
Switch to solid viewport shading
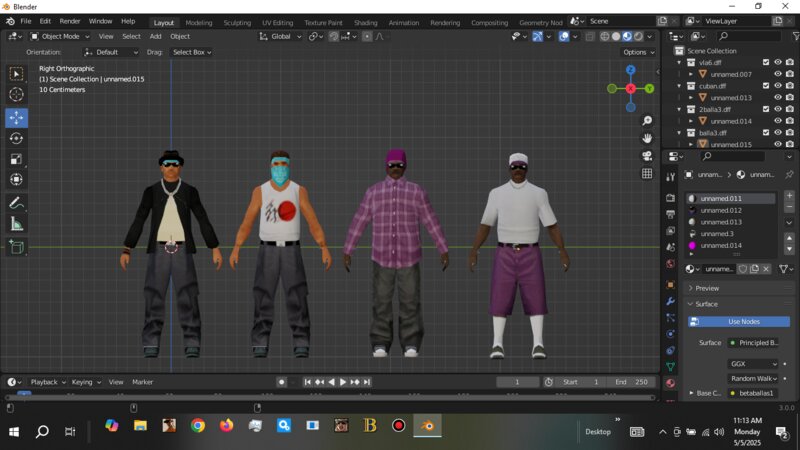pyautogui.click(x=616, y=36)
